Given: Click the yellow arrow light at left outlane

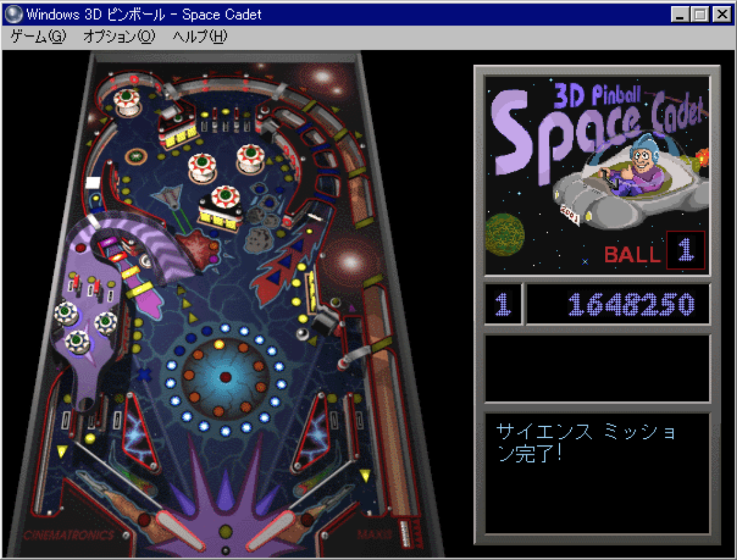Looking at the screenshot, I should pyautogui.click(x=62, y=451).
